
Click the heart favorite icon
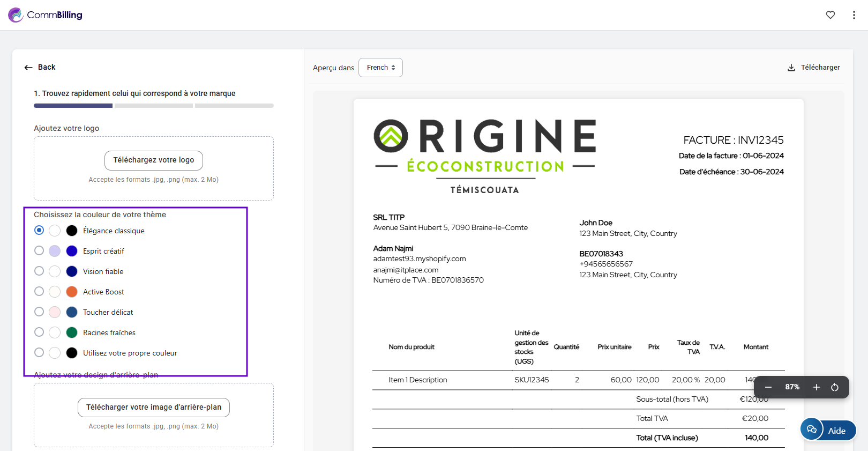pyautogui.click(x=830, y=15)
